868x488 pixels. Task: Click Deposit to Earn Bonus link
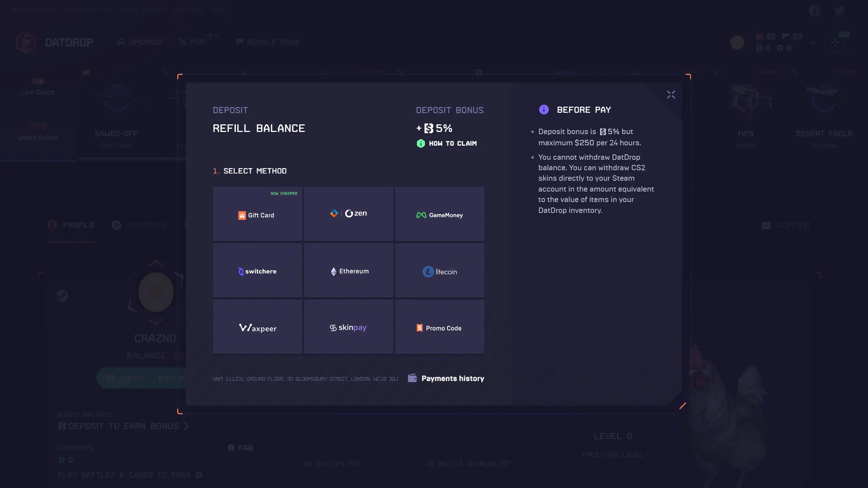pos(123,426)
